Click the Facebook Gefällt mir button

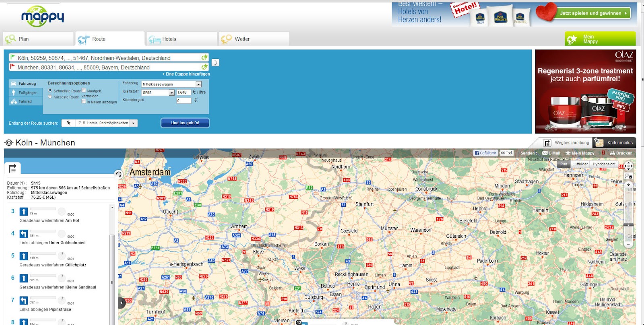pyautogui.click(x=485, y=153)
